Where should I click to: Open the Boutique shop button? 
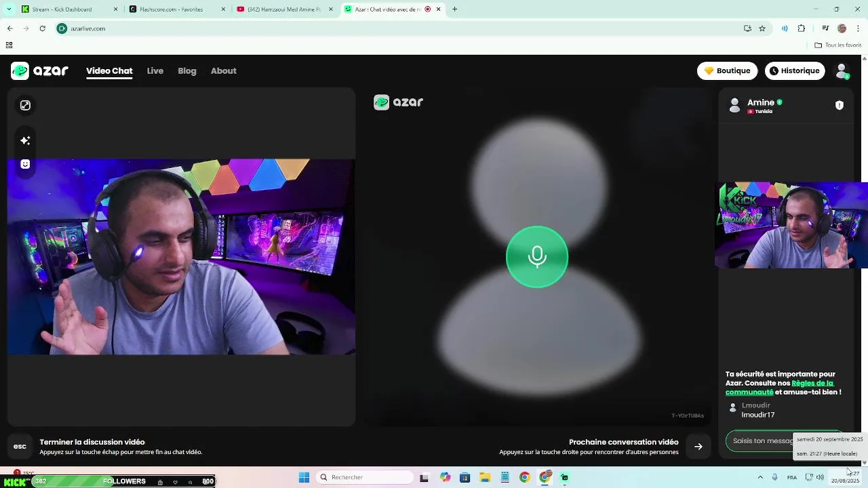click(727, 70)
